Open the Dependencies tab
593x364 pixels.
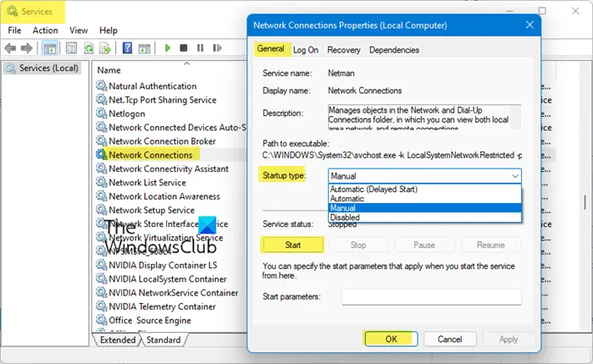[x=394, y=50]
